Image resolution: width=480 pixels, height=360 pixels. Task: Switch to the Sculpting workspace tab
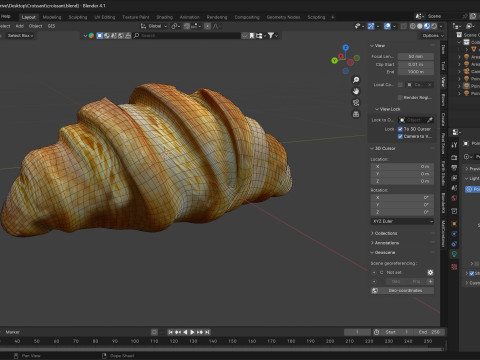tap(78, 17)
